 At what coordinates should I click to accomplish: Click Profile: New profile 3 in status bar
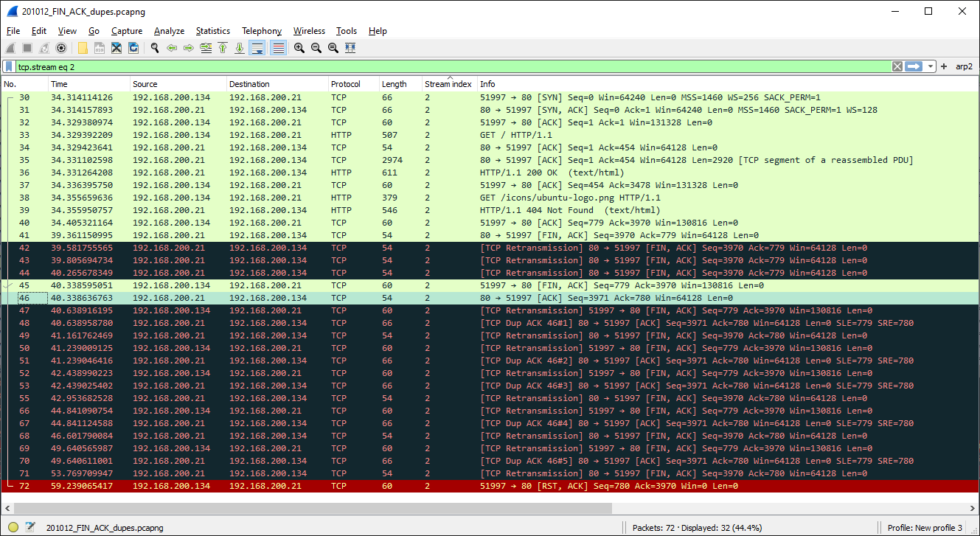[925, 528]
